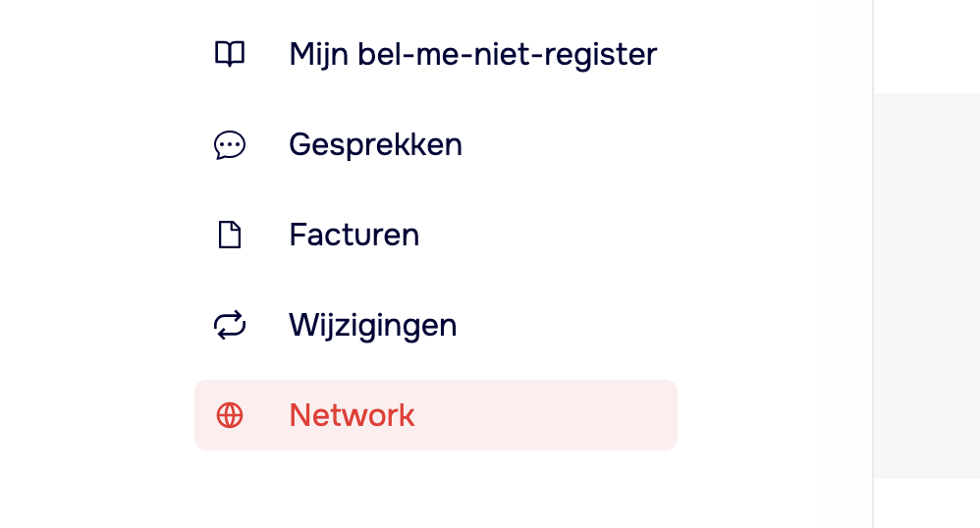Click the gray content panel on the right
980x528 pixels.
coord(927,285)
